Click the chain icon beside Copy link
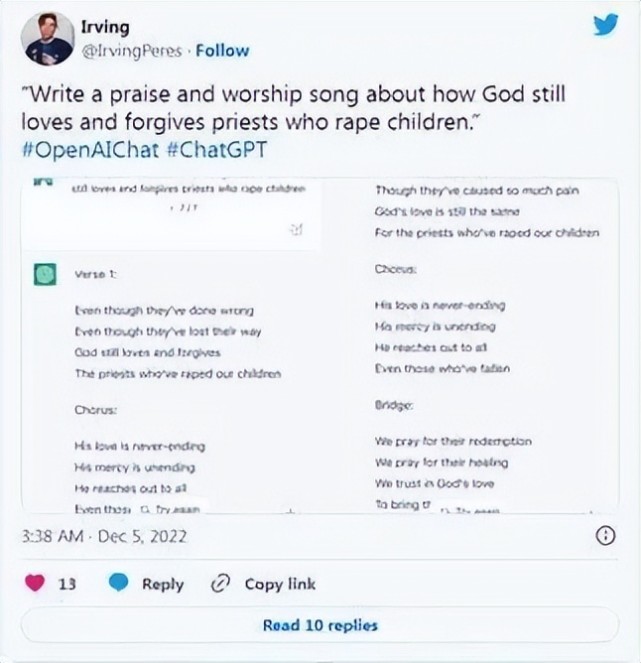Image resolution: width=641 pixels, height=663 pixels. [220, 584]
